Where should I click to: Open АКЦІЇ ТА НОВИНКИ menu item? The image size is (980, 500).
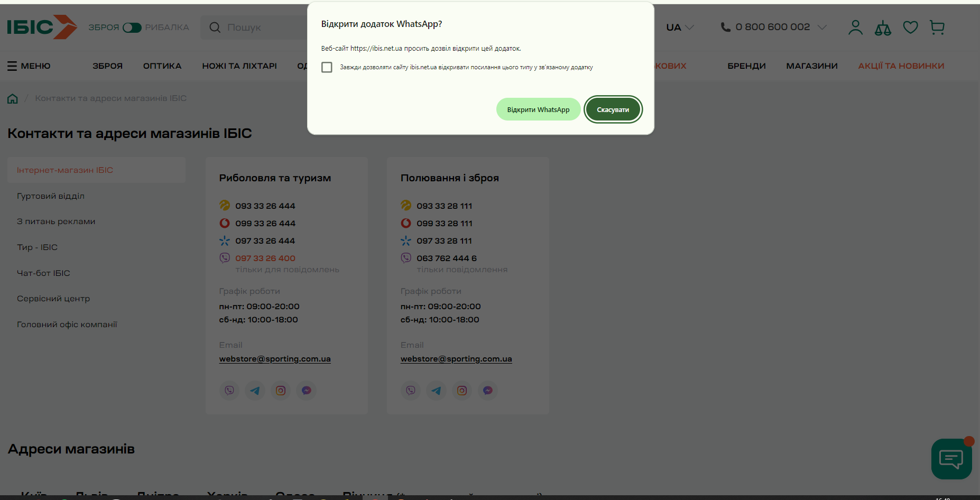[x=901, y=66]
